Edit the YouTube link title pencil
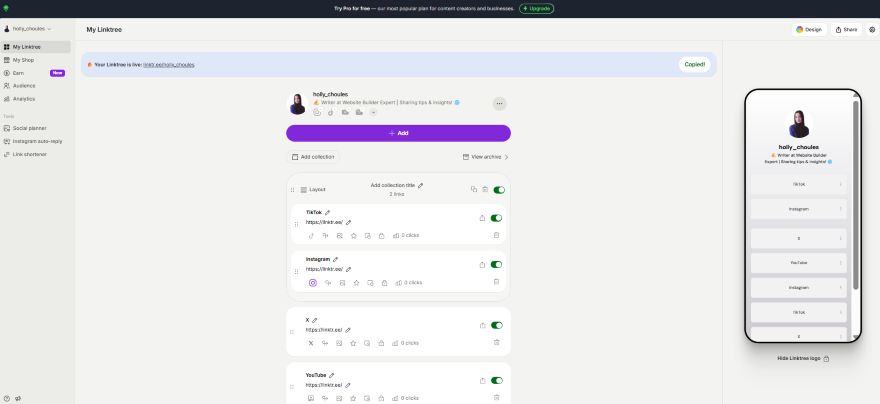 332,375
